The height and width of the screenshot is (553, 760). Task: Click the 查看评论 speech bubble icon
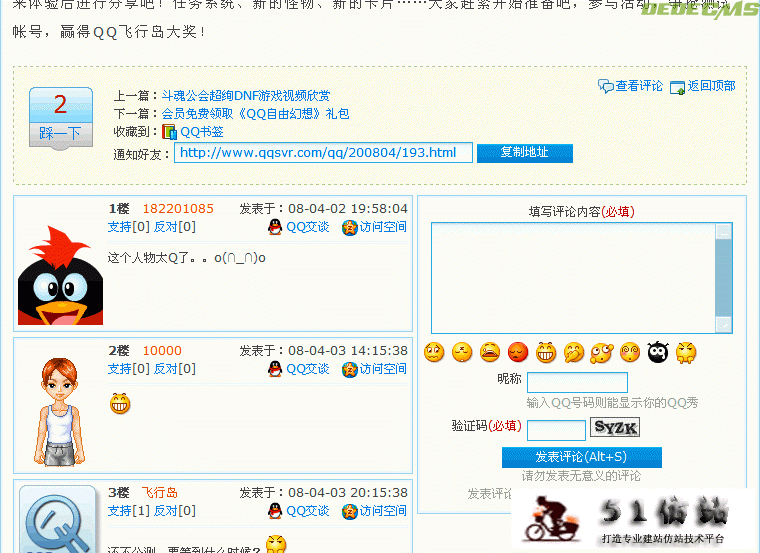point(605,86)
